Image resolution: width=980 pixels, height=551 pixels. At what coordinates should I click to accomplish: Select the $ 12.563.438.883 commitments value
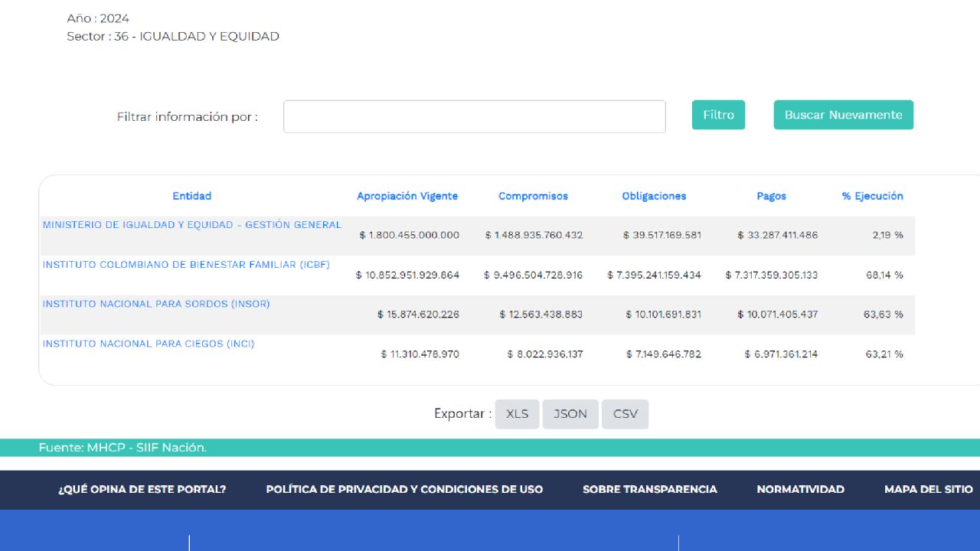point(541,315)
